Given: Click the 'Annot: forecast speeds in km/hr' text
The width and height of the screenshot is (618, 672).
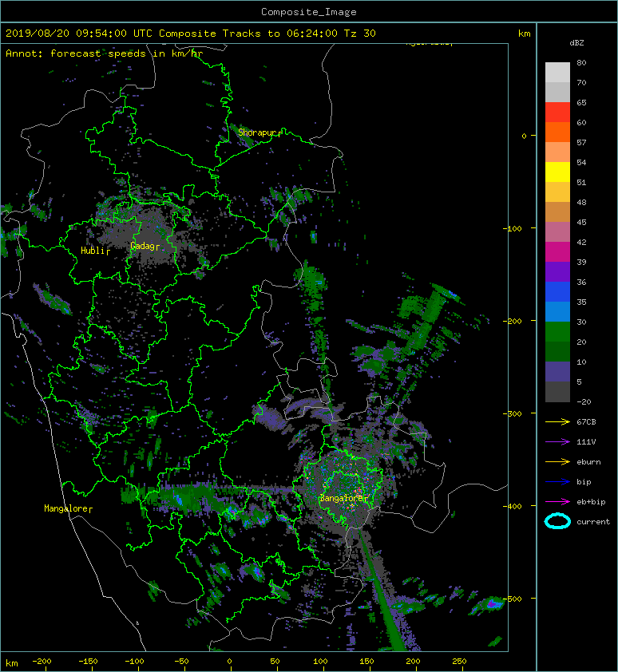Looking at the screenshot, I should coord(105,53).
